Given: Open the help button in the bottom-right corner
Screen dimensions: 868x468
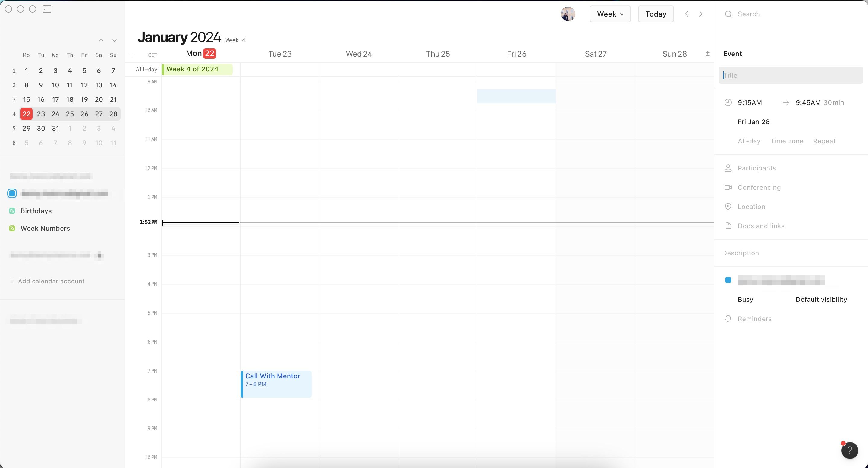Looking at the screenshot, I should [851, 450].
